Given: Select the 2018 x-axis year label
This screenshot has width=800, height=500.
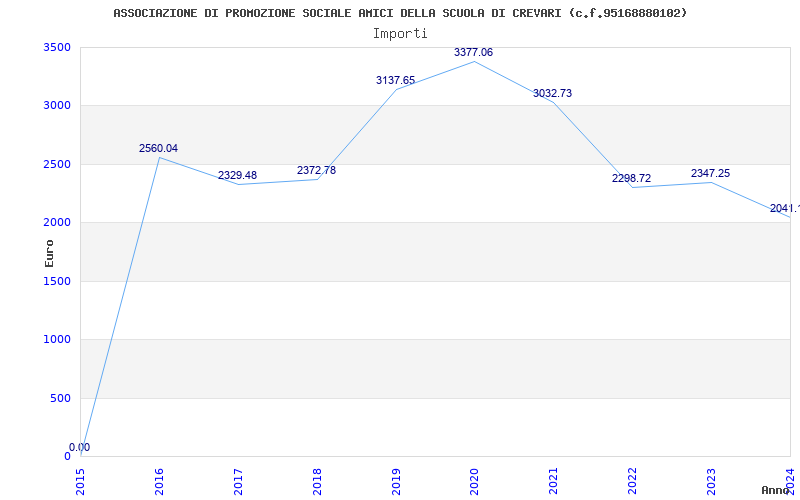Looking at the screenshot, I should [317, 481].
